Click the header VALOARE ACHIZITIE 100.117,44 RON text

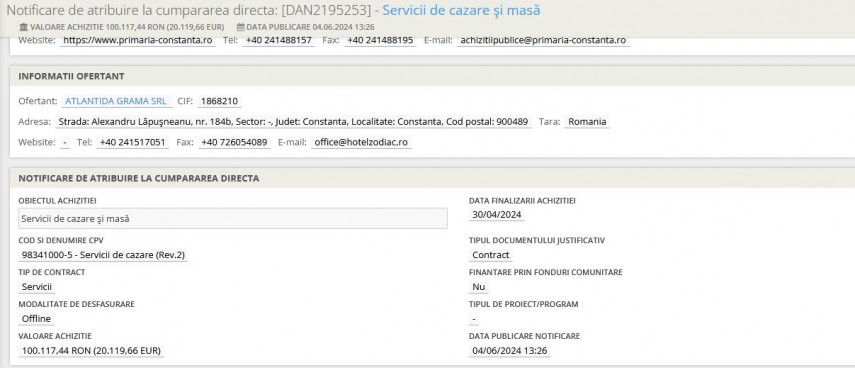tap(127, 27)
